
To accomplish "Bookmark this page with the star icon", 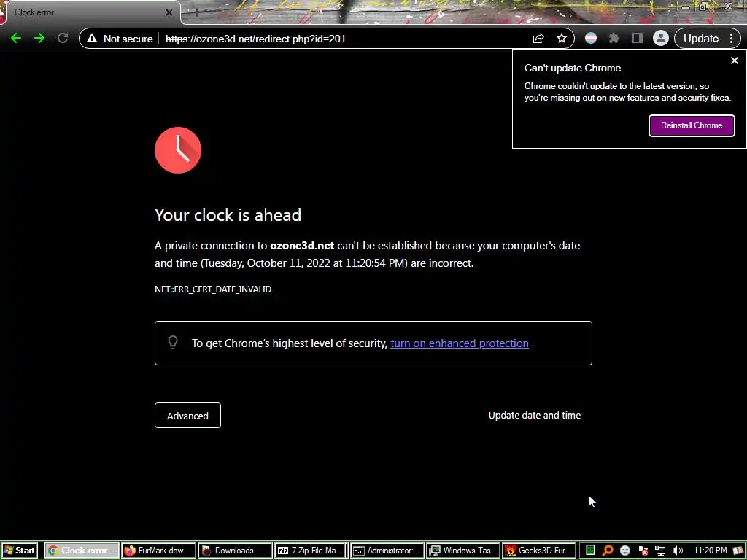I will click(x=562, y=39).
